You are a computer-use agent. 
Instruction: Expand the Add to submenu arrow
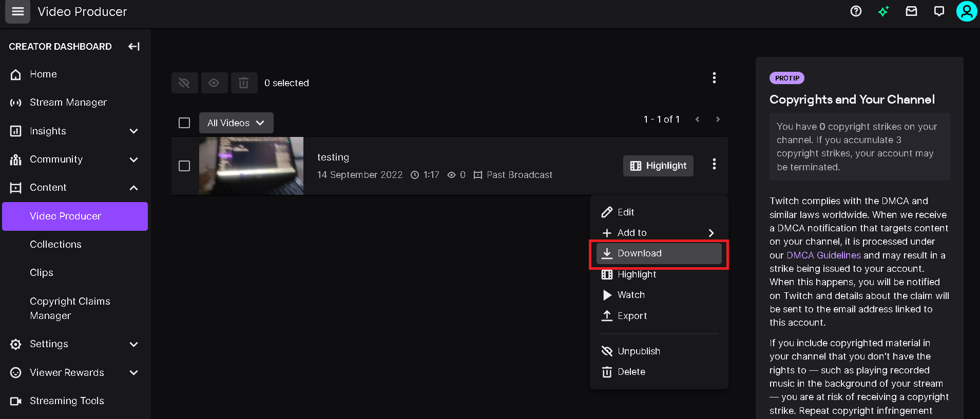pyautogui.click(x=711, y=233)
